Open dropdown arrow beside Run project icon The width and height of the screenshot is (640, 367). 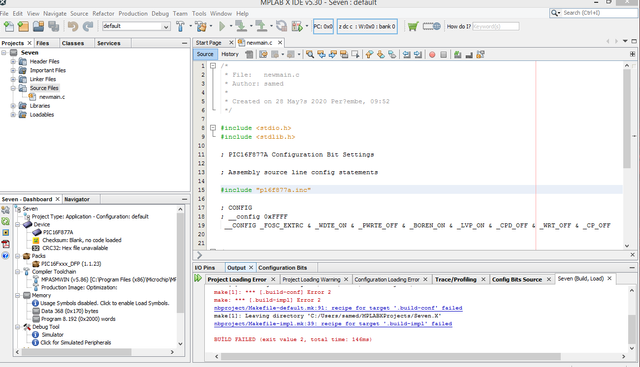(231, 26)
